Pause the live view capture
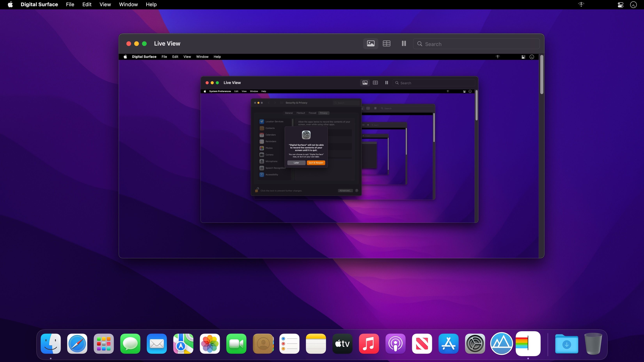The width and height of the screenshot is (644, 362). point(404,43)
